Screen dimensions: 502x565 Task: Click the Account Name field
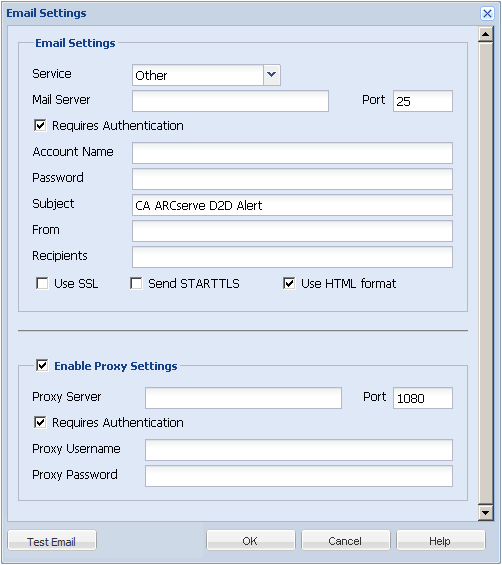point(292,153)
